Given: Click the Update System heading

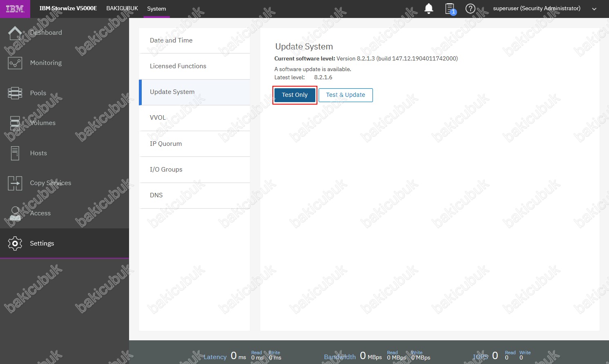Looking at the screenshot, I should (304, 47).
